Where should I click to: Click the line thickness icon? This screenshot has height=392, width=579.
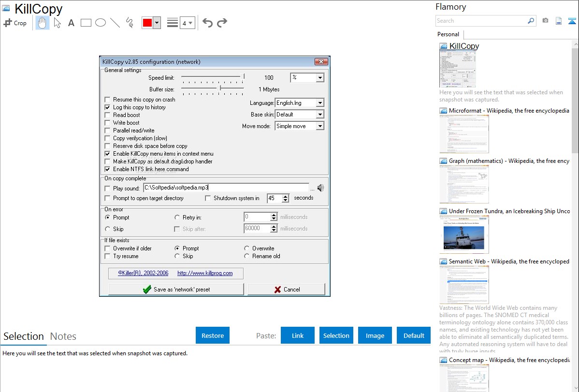[x=173, y=23]
